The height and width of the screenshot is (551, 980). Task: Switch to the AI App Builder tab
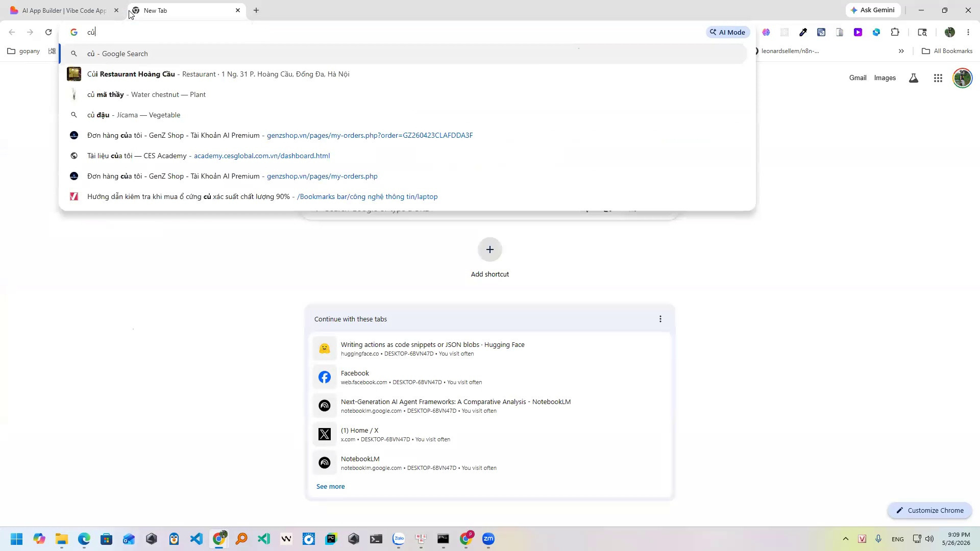coord(64,10)
